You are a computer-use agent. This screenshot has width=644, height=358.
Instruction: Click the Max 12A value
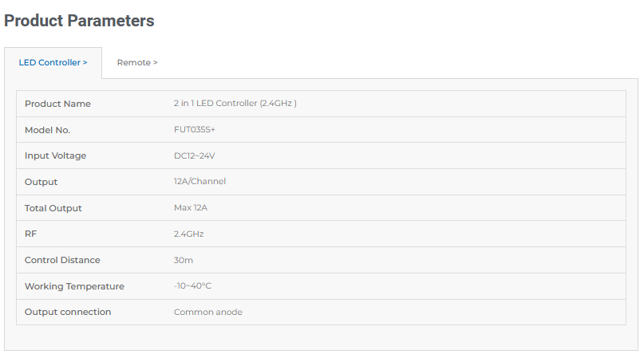(x=191, y=208)
